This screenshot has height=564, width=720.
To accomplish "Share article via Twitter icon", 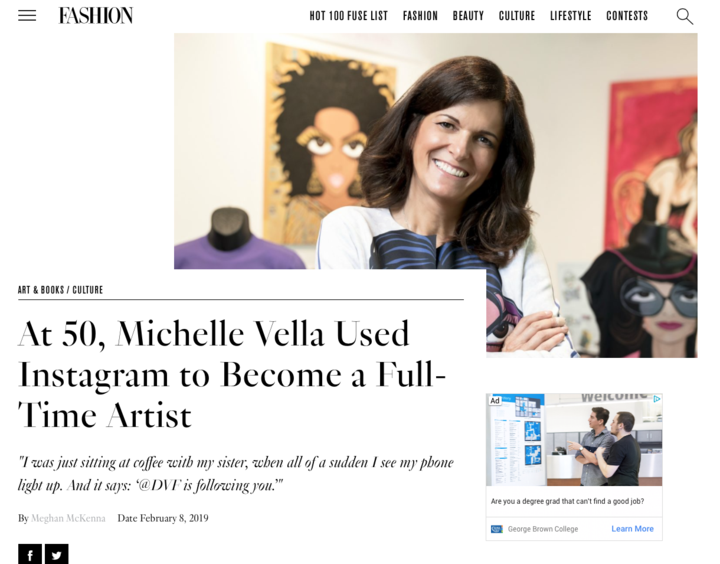I will tap(57, 554).
